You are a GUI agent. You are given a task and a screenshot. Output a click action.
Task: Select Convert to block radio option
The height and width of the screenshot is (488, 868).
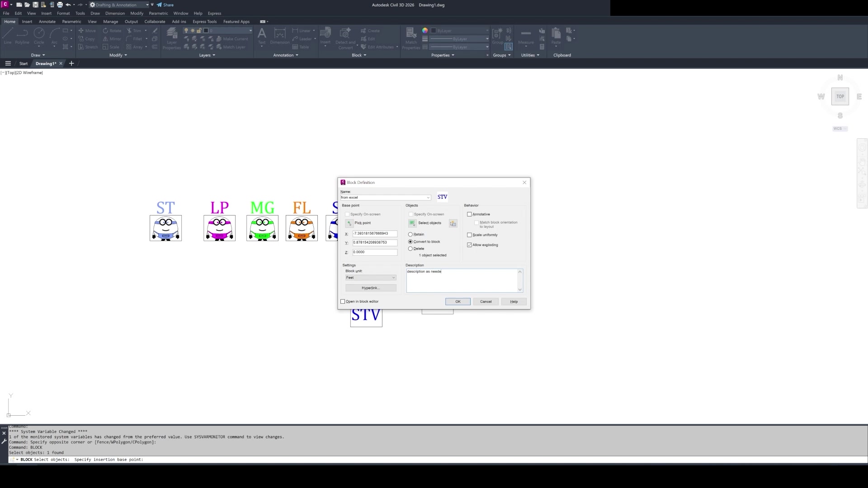pyautogui.click(x=410, y=242)
